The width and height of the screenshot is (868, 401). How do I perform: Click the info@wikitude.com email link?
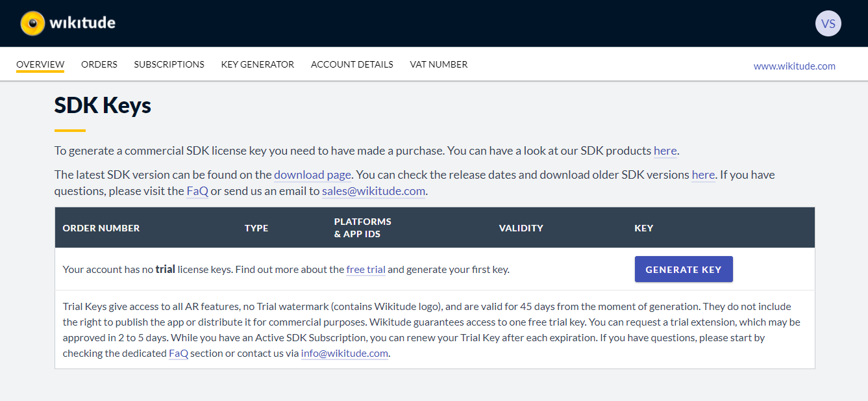pyautogui.click(x=345, y=354)
